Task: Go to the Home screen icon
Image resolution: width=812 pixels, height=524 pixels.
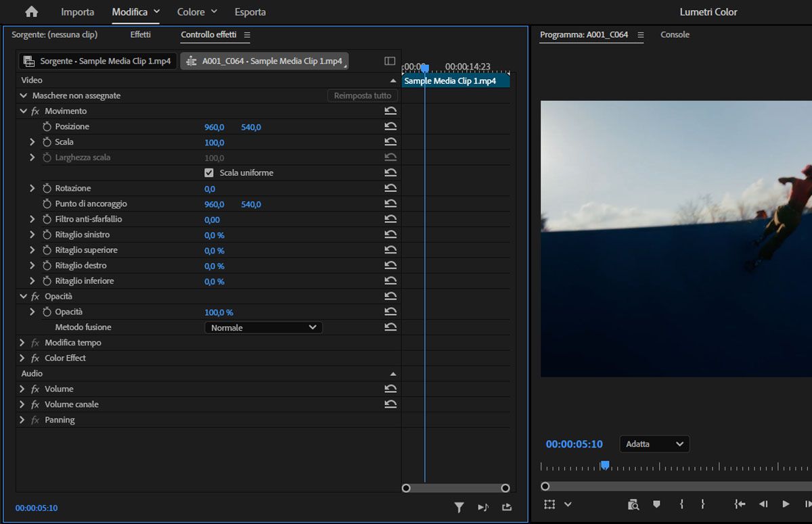Action: tap(31, 11)
